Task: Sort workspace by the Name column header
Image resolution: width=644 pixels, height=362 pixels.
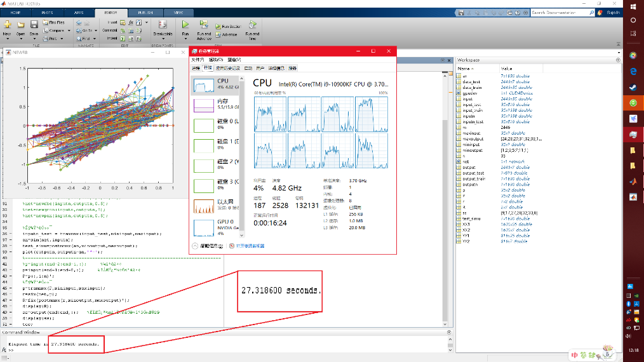Action: [465, 68]
